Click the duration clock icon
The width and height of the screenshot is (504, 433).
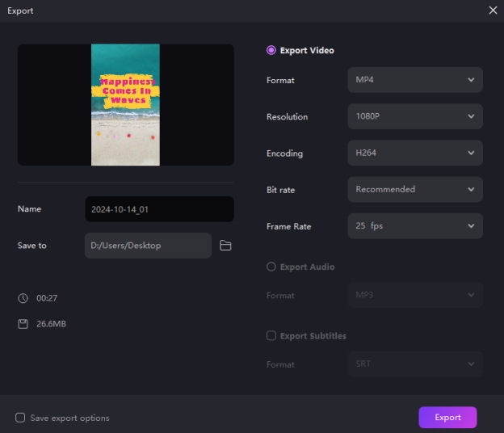(23, 298)
